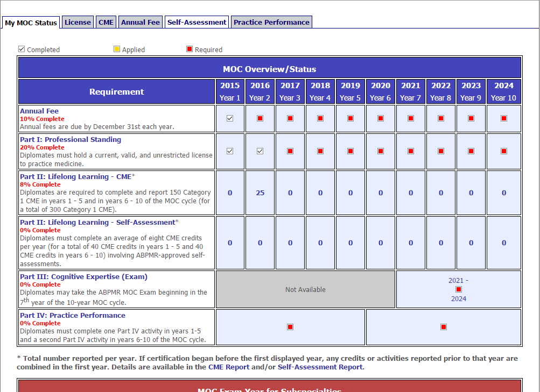The width and height of the screenshot is (540, 392).
Task: Click the Exam 2021-2024 required marker
Action: pos(458,289)
